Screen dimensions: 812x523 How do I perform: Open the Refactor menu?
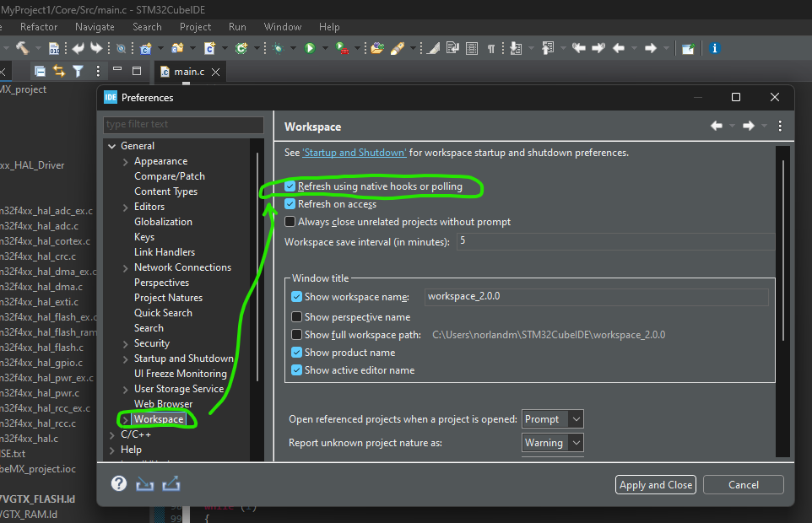tap(39, 27)
